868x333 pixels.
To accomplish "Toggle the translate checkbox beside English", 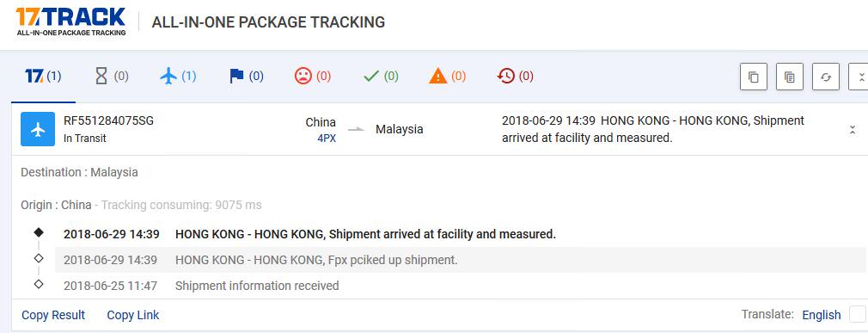I will 858,314.
